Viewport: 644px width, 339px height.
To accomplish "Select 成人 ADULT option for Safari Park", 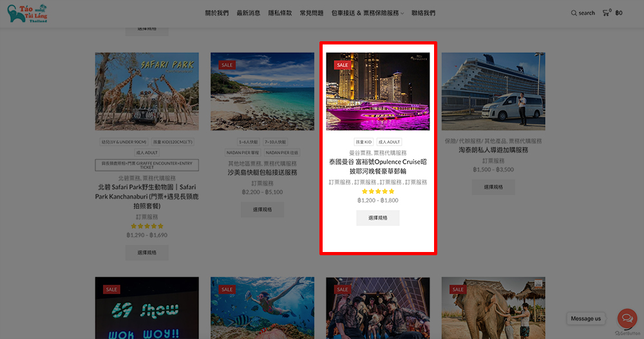I will [147, 153].
